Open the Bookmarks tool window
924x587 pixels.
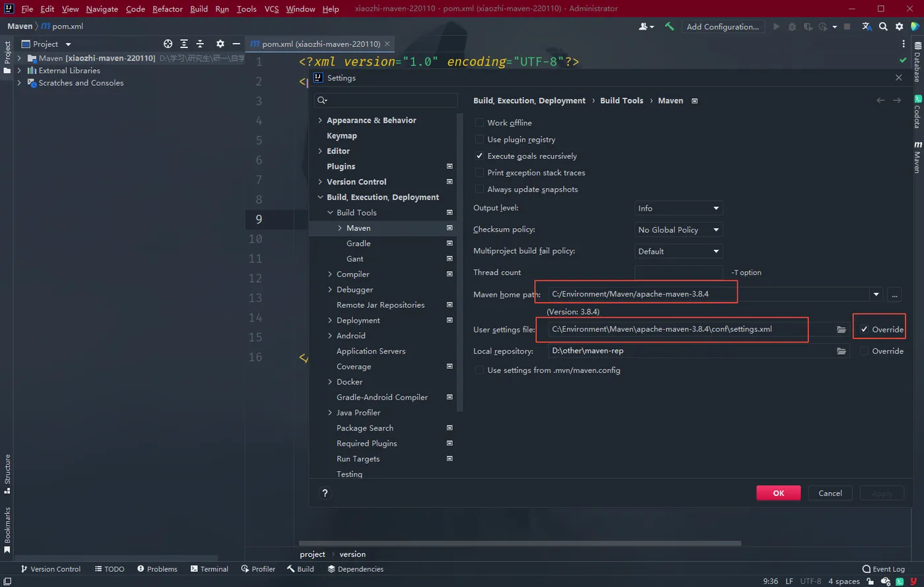pos(7,530)
